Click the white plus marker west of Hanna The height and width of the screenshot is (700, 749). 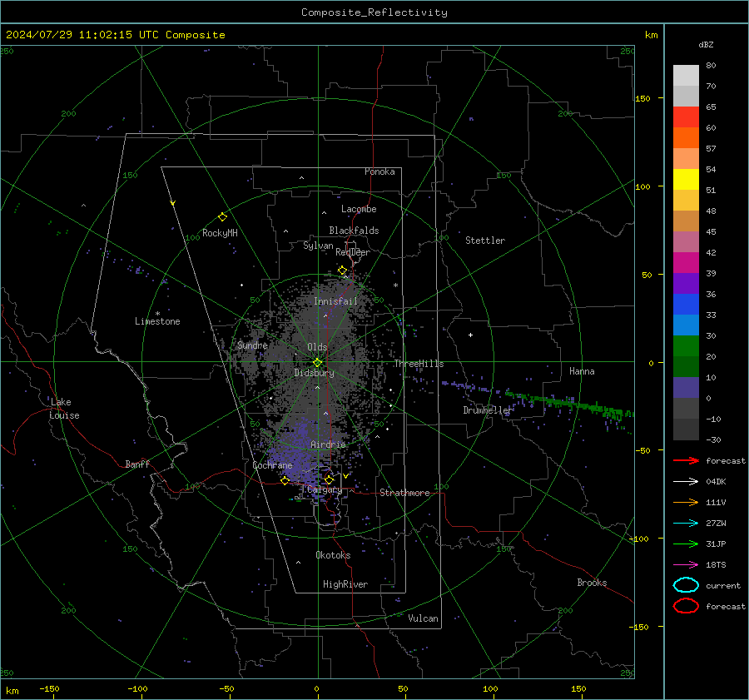470,335
